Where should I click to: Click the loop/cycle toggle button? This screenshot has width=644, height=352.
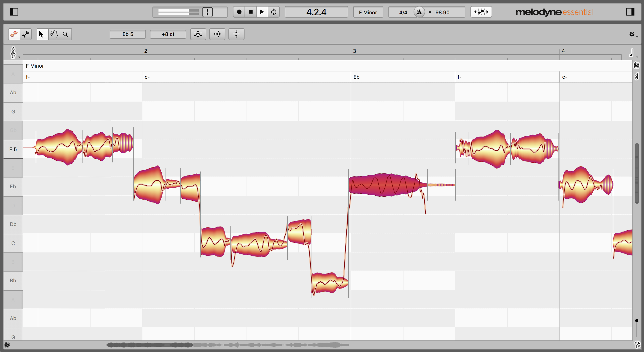pos(273,12)
